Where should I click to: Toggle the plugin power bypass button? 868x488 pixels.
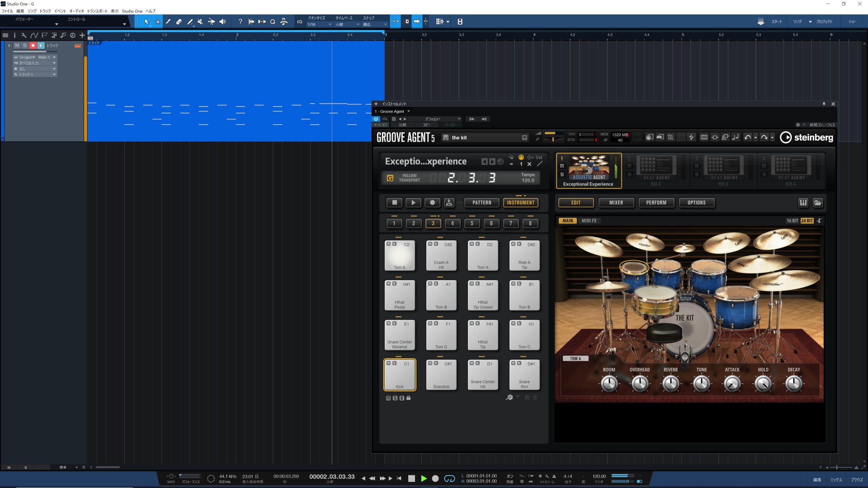tap(376, 119)
